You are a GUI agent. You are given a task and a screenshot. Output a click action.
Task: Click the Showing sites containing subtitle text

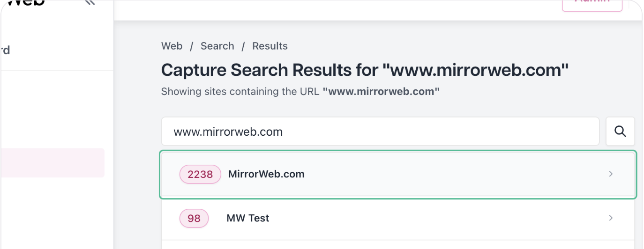pyautogui.click(x=240, y=91)
